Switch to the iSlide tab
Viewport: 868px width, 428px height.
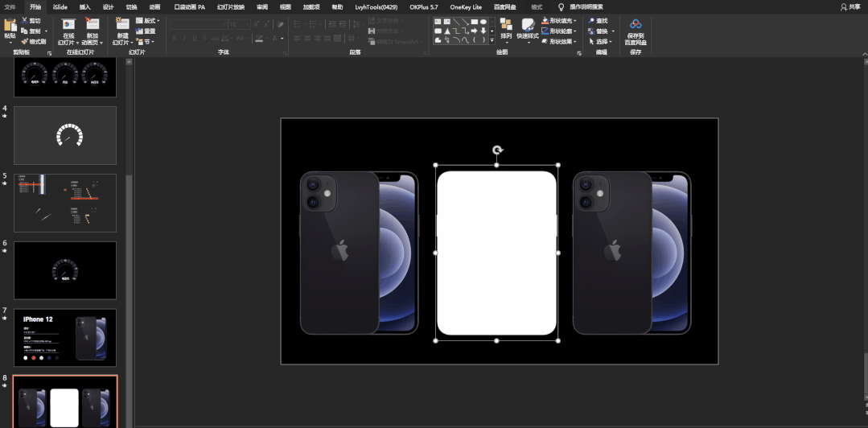tap(60, 6)
